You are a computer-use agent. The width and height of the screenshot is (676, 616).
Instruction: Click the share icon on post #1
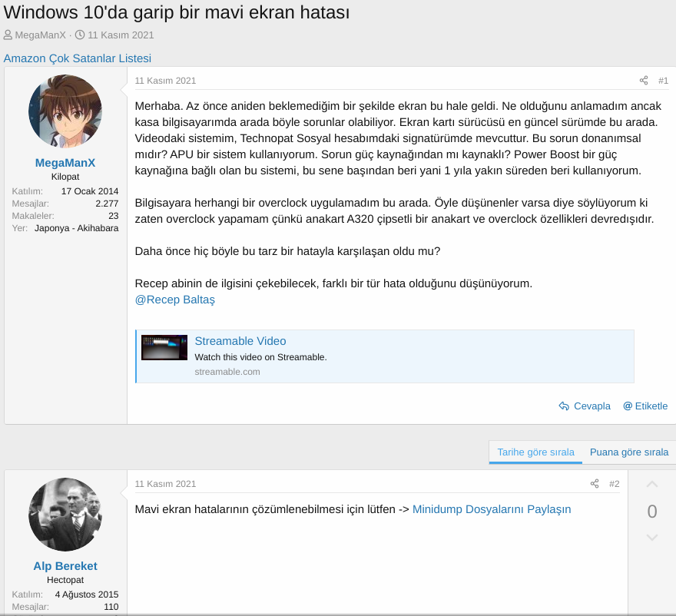point(643,80)
